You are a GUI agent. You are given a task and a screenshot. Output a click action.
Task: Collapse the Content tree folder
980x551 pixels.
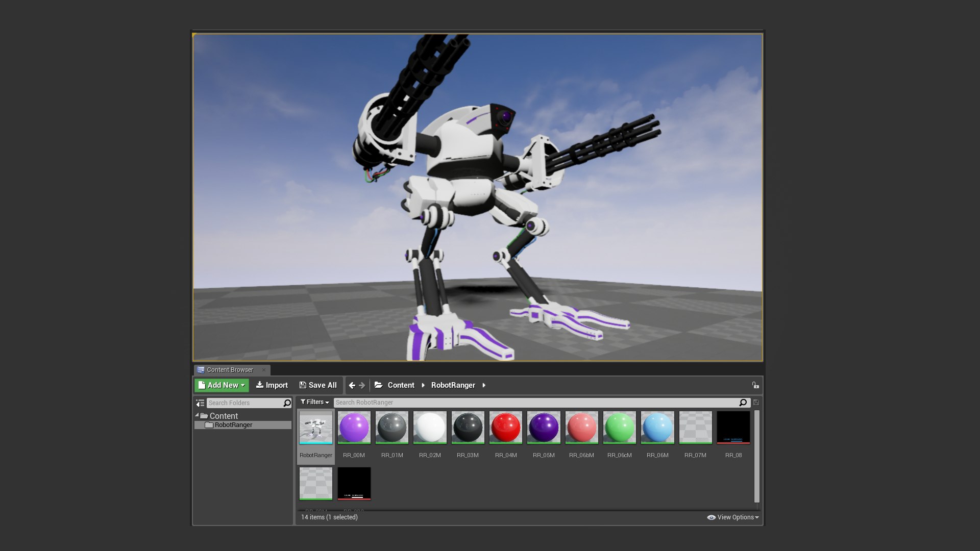tap(197, 415)
